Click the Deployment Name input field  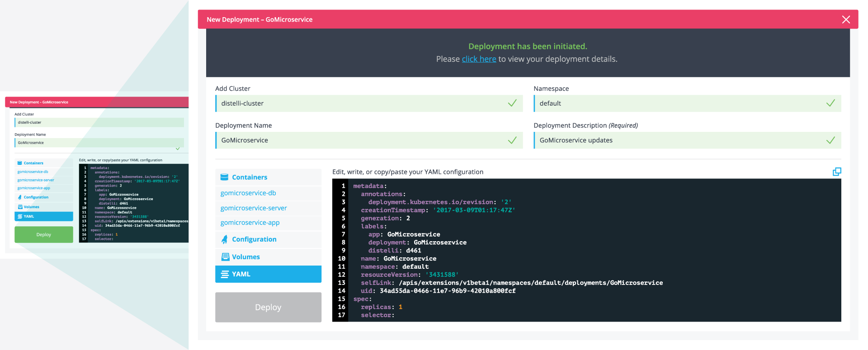coord(362,140)
